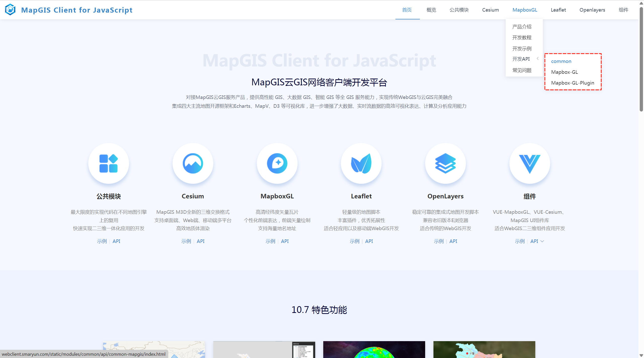The height and width of the screenshot is (358, 644).
Task: Open the 概览 nav item
Action: pos(431,10)
